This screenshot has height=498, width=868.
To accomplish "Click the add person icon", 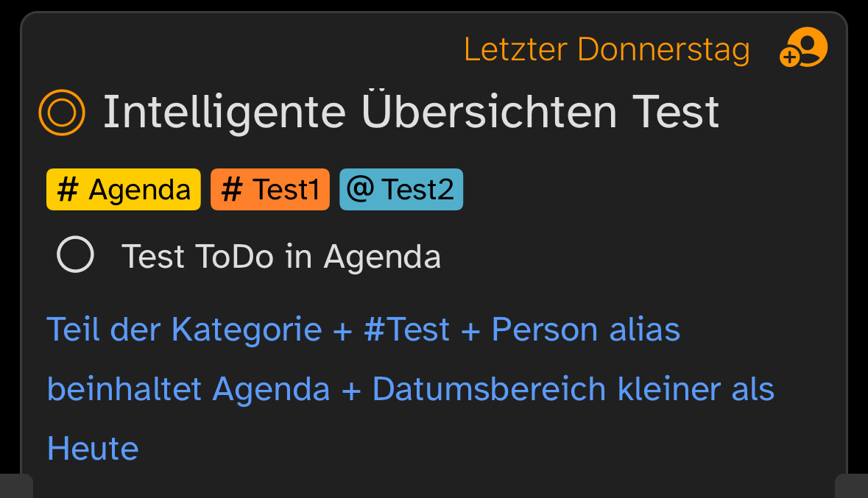I will pos(804,47).
